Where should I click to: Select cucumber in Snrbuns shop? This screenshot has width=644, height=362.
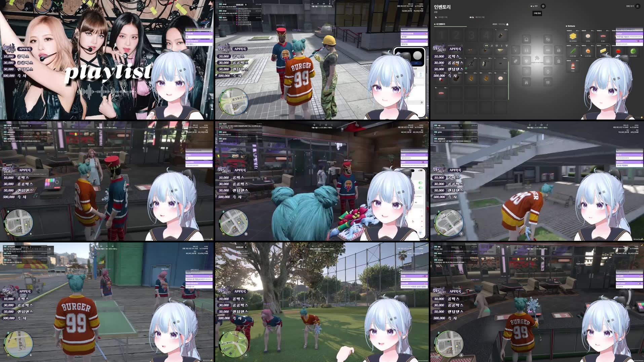(x=573, y=51)
